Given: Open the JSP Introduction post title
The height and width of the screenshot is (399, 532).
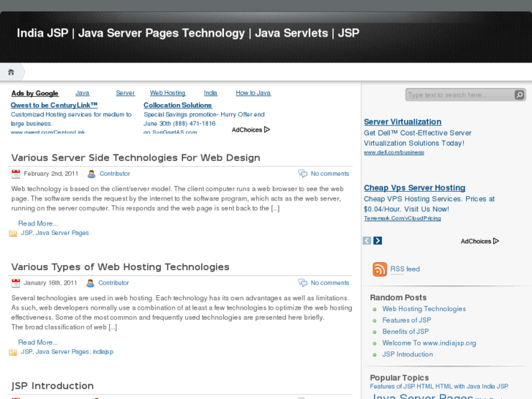Looking at the screenshot, I should [x=52, y=386].
